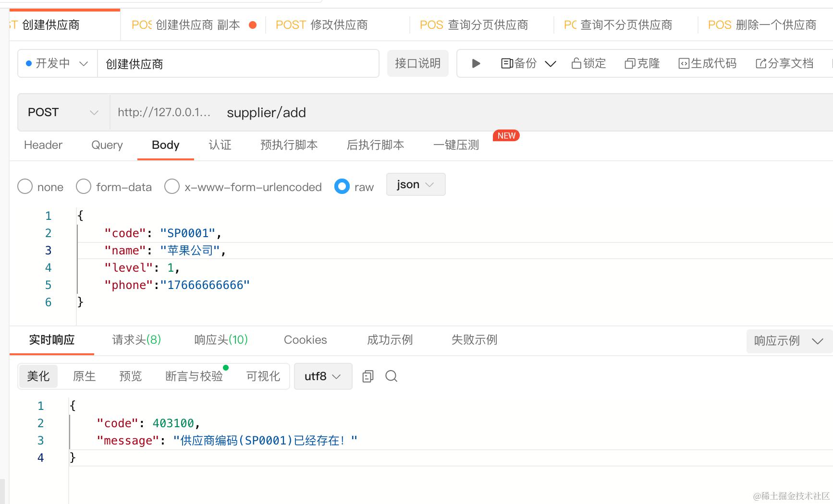Select the Body tab
Screen dimensions: 833x504
pos(166,145)
